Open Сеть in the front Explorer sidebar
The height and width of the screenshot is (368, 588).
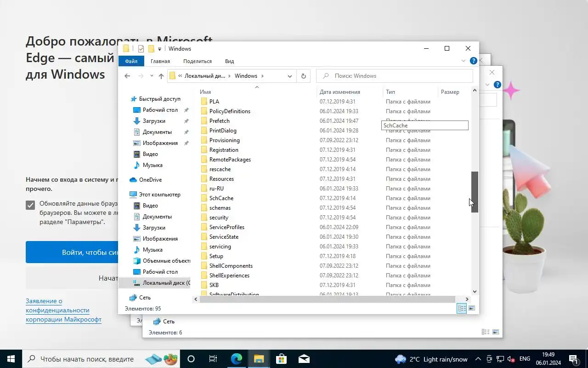(145, 298)
